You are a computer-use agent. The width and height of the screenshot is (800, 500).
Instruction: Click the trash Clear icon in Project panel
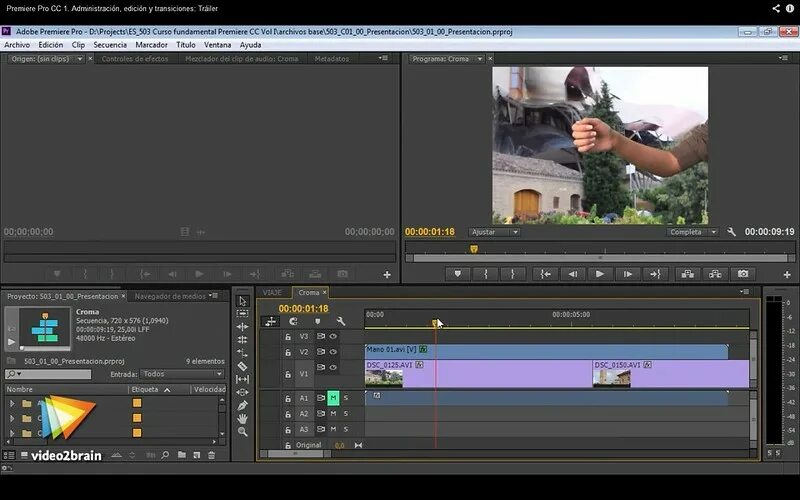(x=211, y=455)
